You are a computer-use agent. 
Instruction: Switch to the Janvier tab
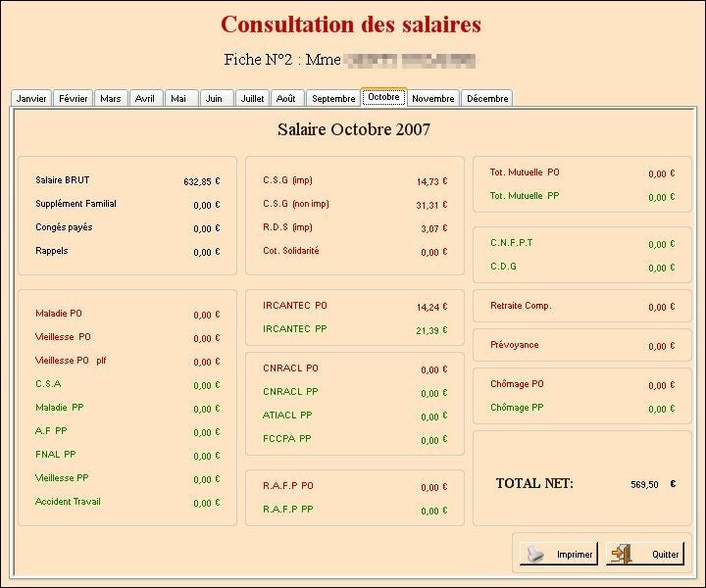click(x=31, y=99)
